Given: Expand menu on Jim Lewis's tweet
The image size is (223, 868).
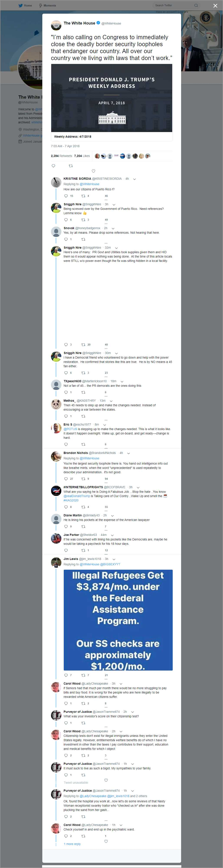Looking at the screenshot, I should 114,559.
